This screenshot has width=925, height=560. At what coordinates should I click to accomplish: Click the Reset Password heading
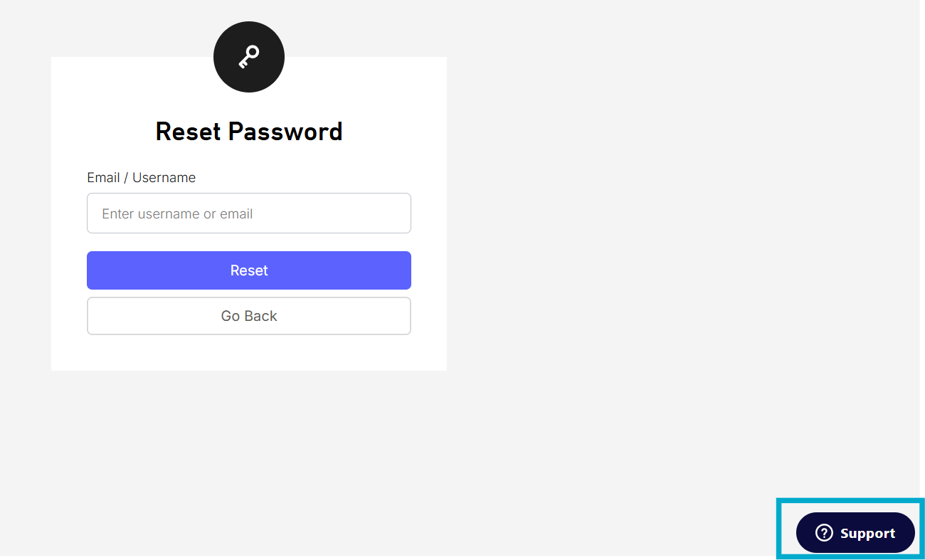coord(249,132)
